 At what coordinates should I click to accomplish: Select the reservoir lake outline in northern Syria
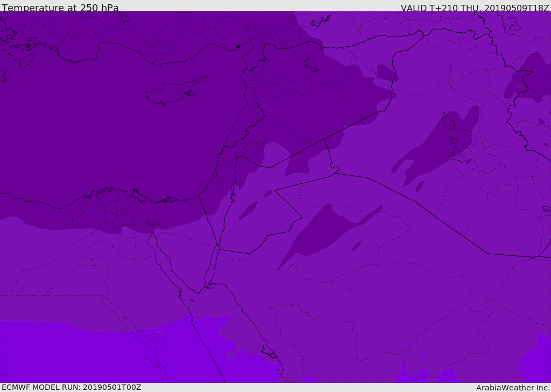click(x=312, y=66)
